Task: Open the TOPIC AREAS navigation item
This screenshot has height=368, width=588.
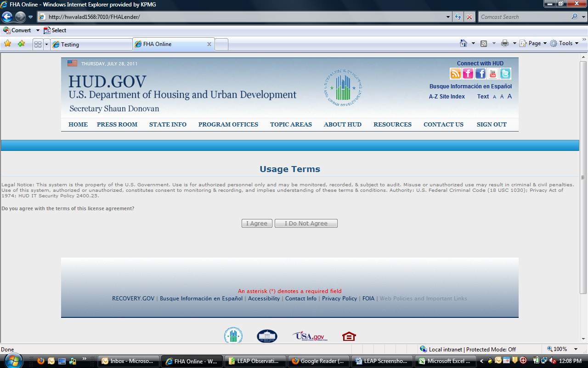Action: pos(291,124)
